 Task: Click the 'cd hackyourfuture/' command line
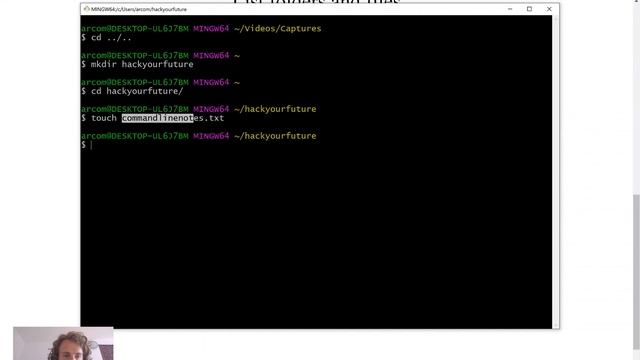pos(132,91)
